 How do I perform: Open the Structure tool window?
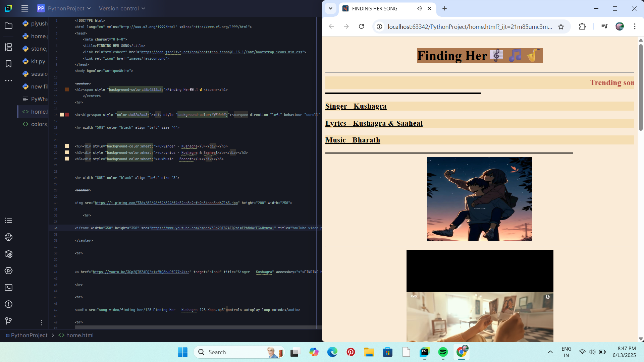click(8, 47)
